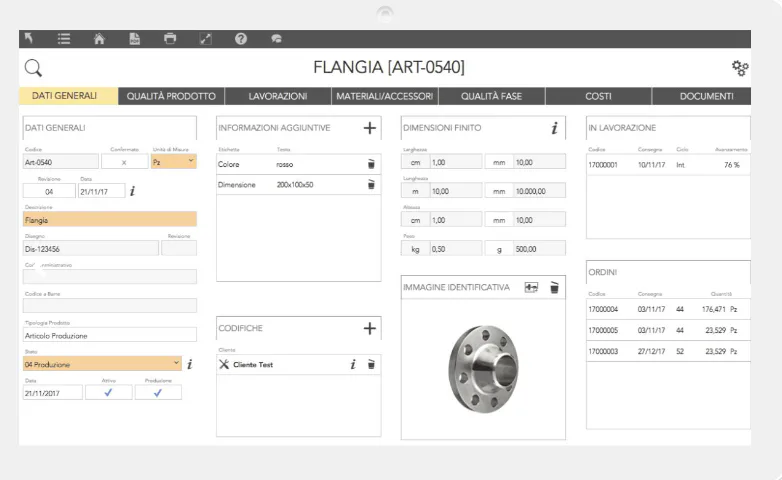The height and width of the screenshot is (480, 782).
Task: Toggle fullscreen expand icon
Action: pos(205,39)
